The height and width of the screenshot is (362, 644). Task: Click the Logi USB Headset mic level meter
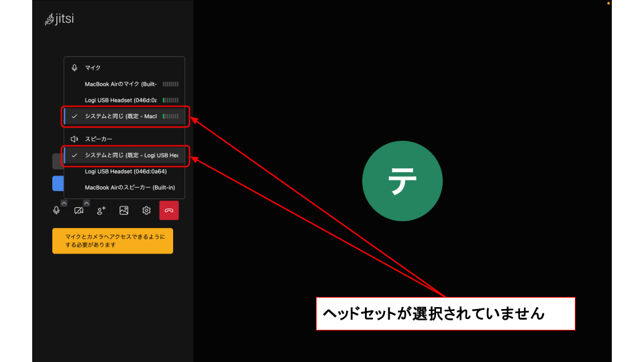[170, 100]
